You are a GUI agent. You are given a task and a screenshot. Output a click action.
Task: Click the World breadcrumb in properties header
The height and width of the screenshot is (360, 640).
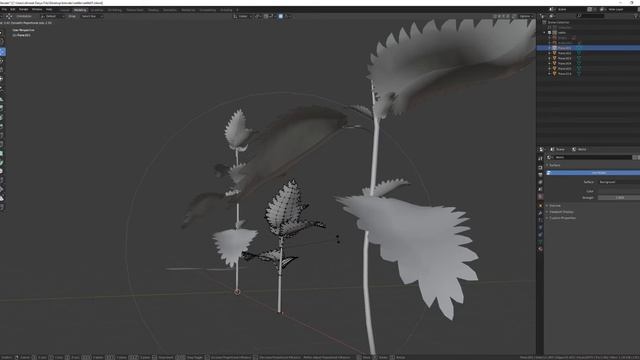pyautogui.click(x=580, y=149)
